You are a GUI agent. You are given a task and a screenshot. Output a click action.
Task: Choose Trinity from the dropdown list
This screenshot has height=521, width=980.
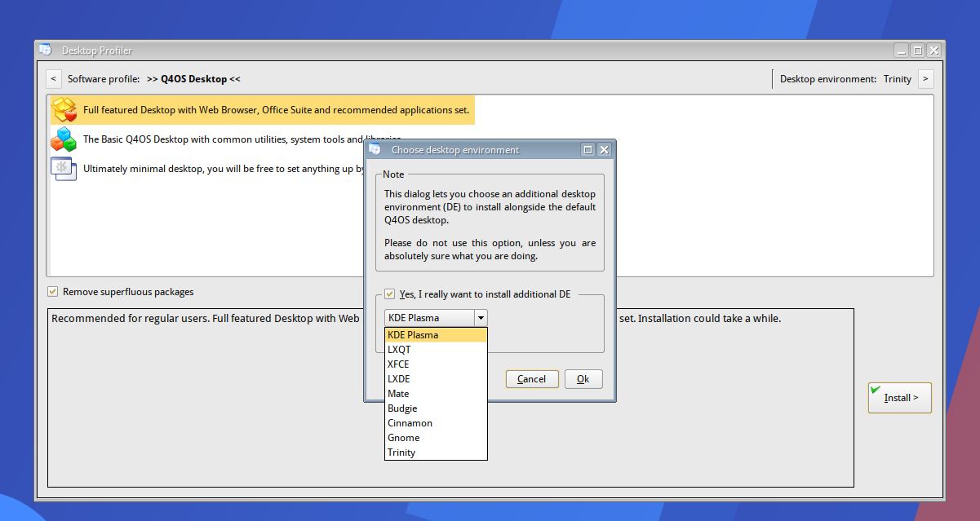436,453
